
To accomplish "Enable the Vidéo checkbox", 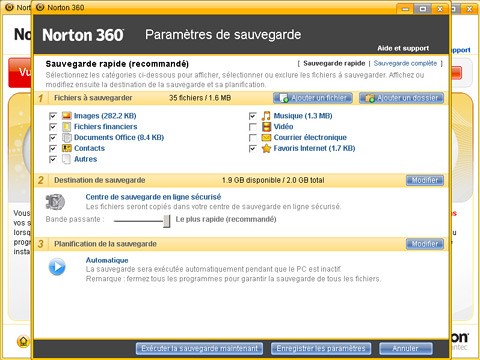I will [x=253, y=127].
